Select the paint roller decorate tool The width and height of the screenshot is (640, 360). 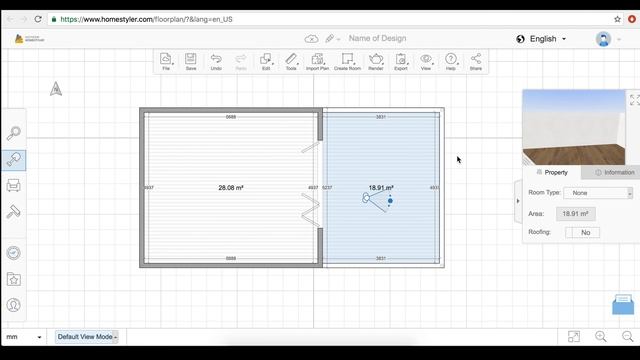[13, 212]
